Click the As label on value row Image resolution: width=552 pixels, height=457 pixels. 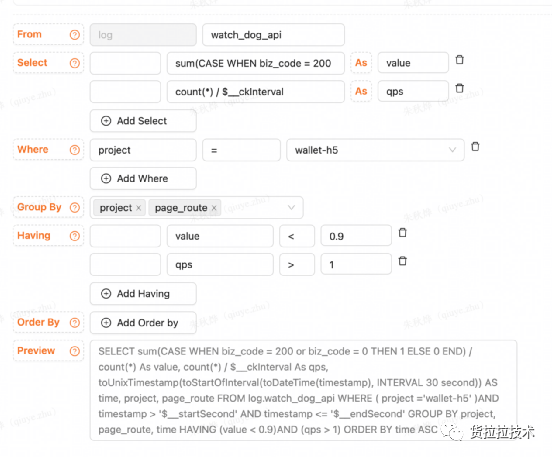(x=361, y=63)
